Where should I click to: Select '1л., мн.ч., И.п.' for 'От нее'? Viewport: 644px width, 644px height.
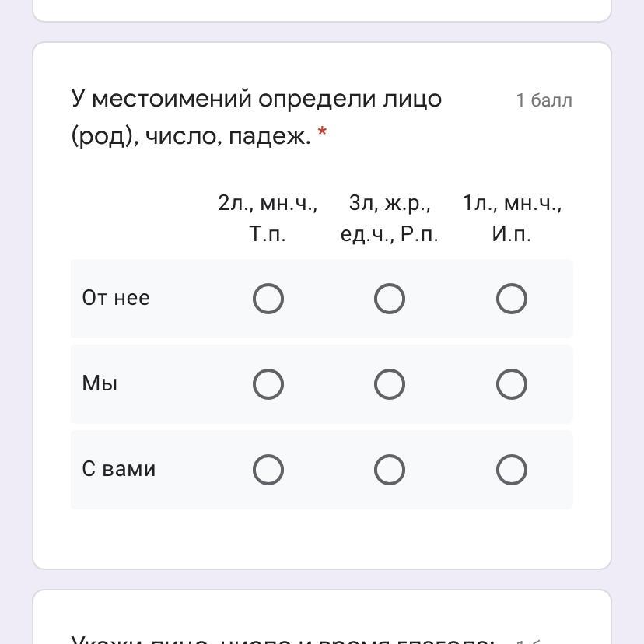[511, 299]
